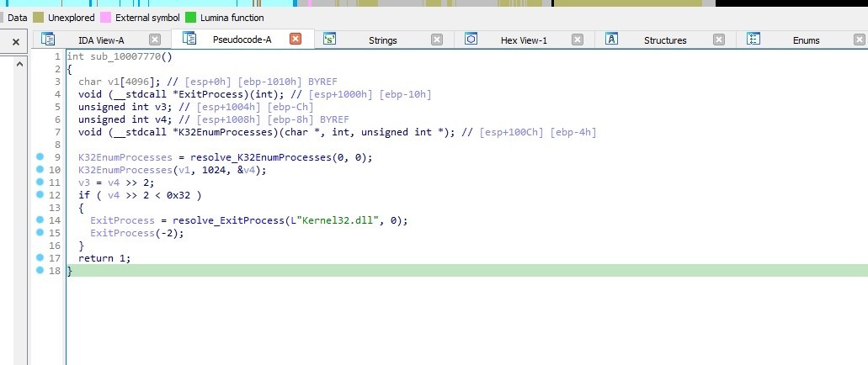Toggle breakpoint dot on line 14
Image resolution: width=868 pixels, height=365 pixels.
tap(40, 220)
